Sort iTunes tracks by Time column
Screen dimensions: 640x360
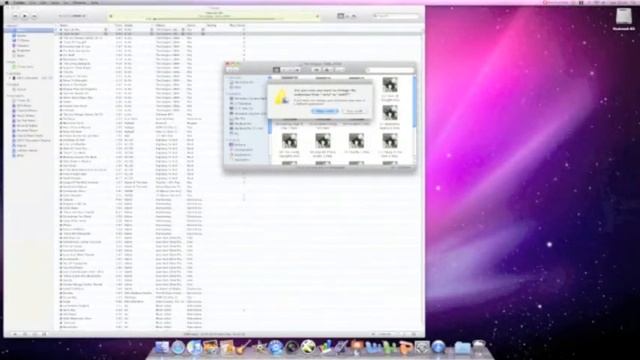click(118, 25)
